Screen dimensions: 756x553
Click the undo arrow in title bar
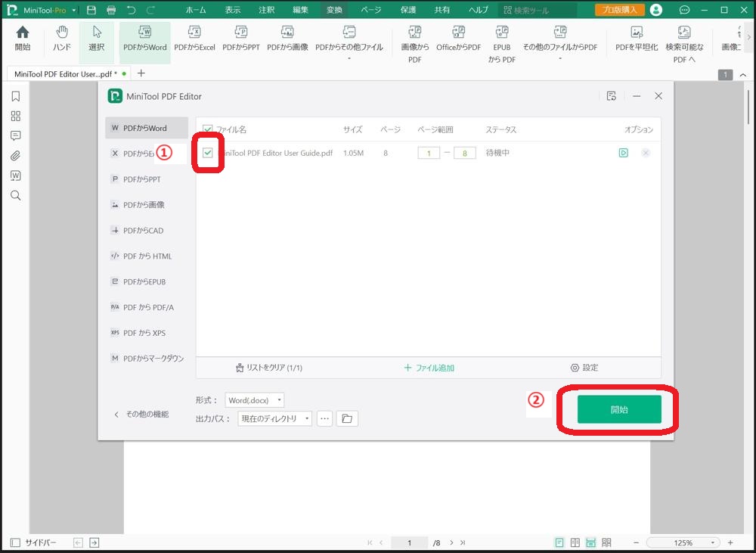click(131, 10)
